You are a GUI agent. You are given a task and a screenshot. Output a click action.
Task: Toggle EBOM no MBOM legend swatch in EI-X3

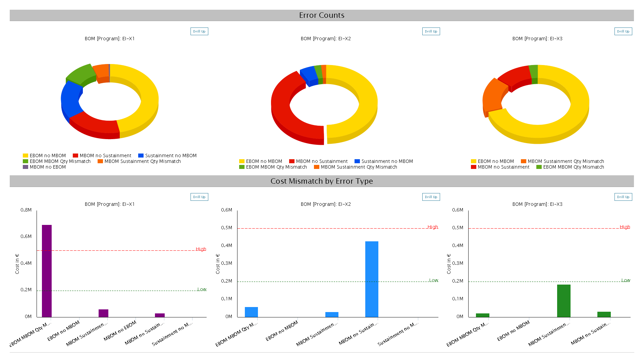474,161
